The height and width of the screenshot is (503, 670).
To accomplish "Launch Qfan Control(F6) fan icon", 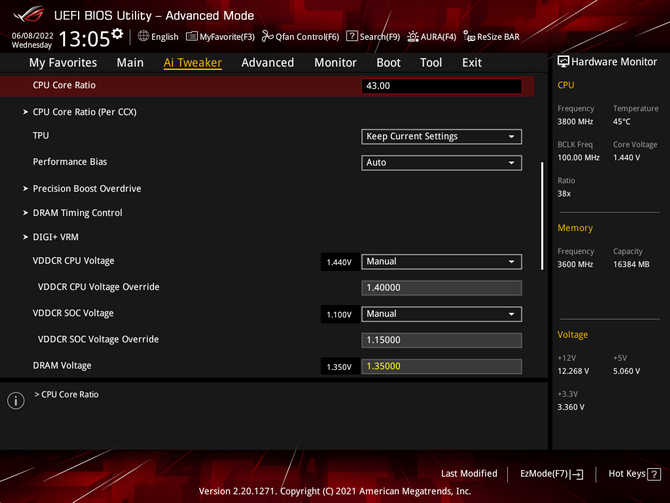I will (x=267, y=37).
